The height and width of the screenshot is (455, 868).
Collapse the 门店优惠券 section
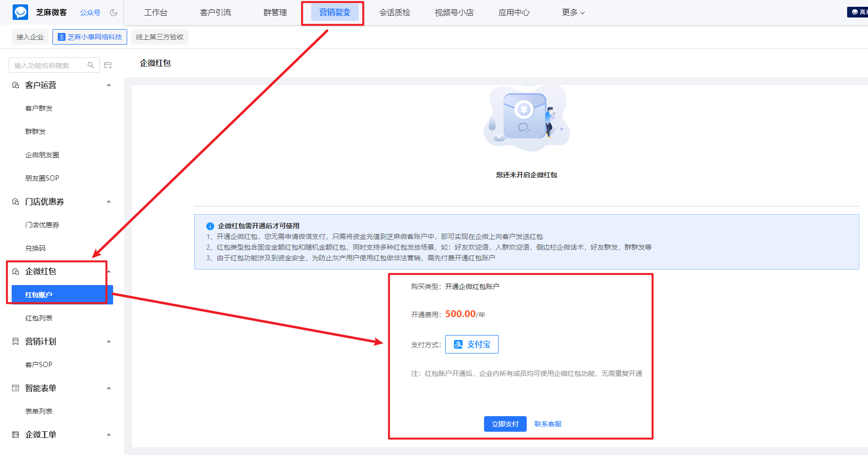pos(109,202)
